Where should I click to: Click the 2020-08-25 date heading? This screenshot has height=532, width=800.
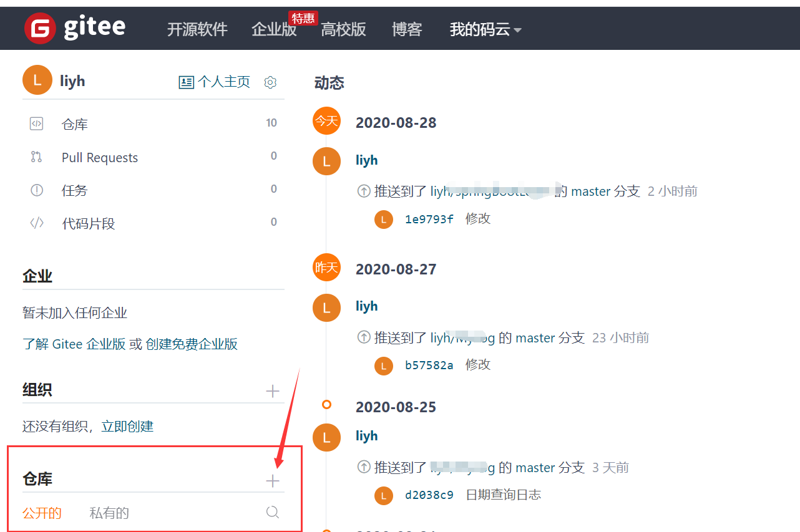pyautogui.click(x=396, y=407)
